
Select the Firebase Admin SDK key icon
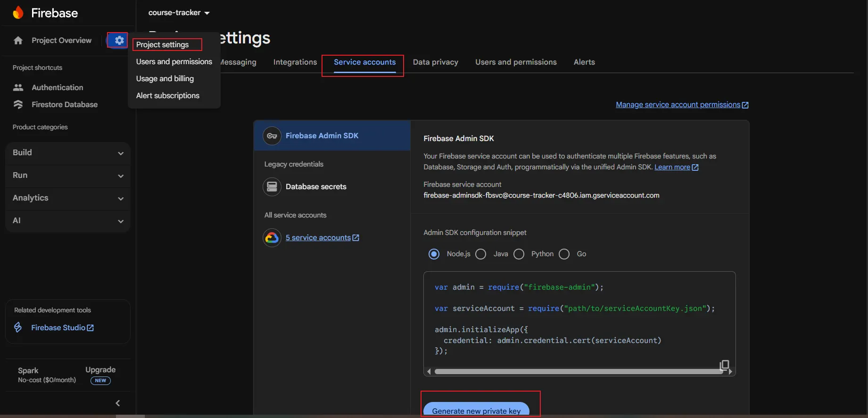coord(272,136)
